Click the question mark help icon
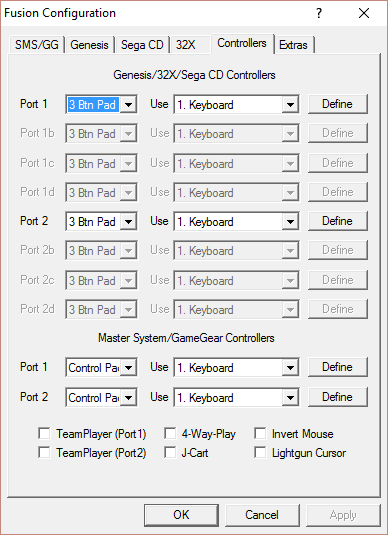Viewport: 388px width, 535px height. click(318, 13)
